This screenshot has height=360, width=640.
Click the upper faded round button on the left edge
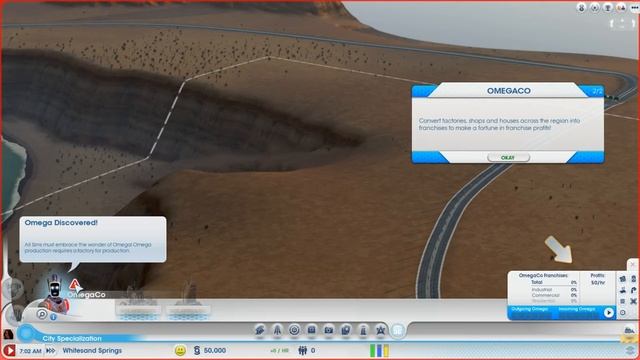12,288
